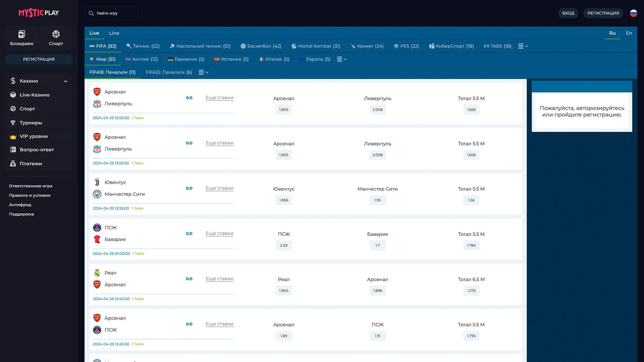
Task: Select FIFA18. Пенальти (11) league tab
Action: pos(112,72)
